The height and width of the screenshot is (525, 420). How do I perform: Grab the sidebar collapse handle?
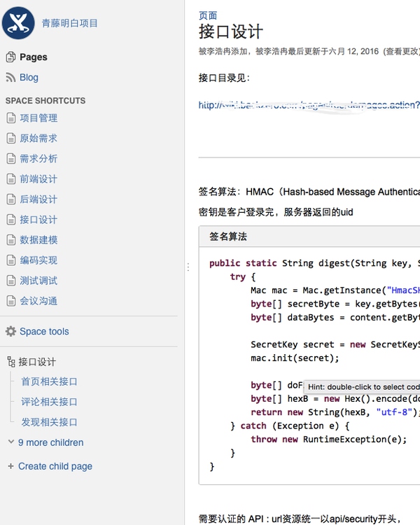pos(188,267)
